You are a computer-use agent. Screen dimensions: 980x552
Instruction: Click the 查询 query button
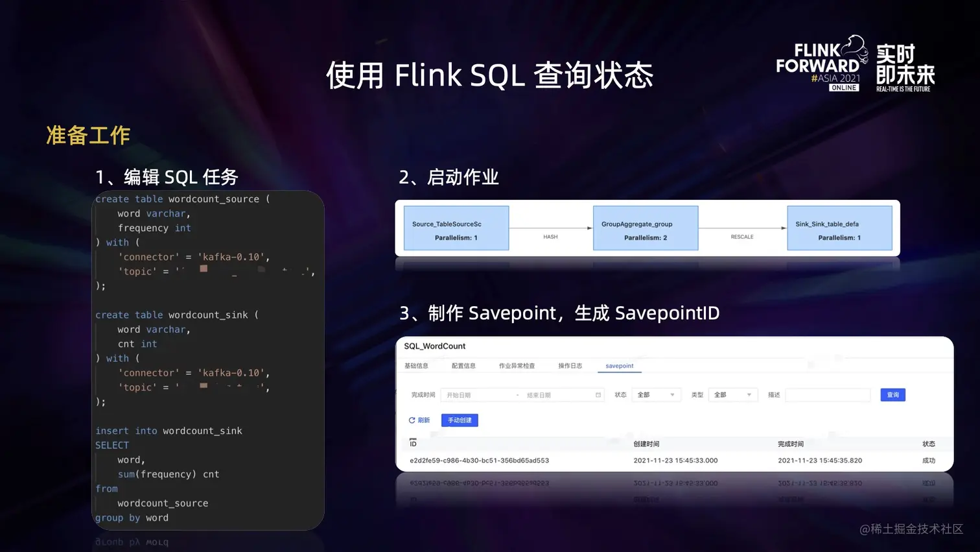pos(892,395)
